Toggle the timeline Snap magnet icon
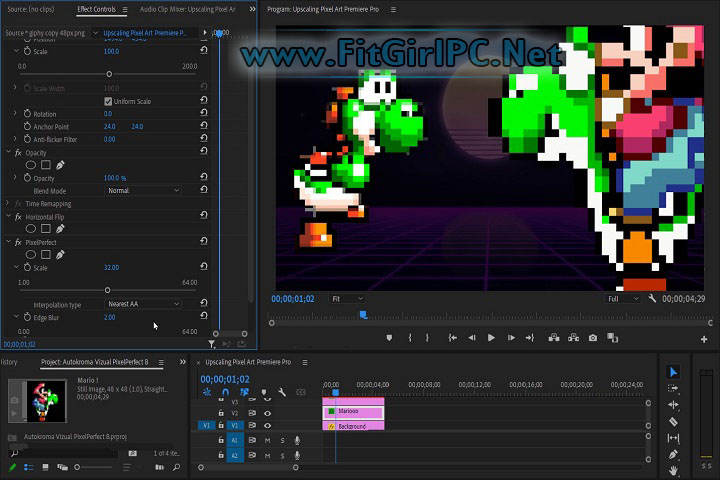Image resolution: width=720 pixels, height=480 pixels. (x=227, y=392)
